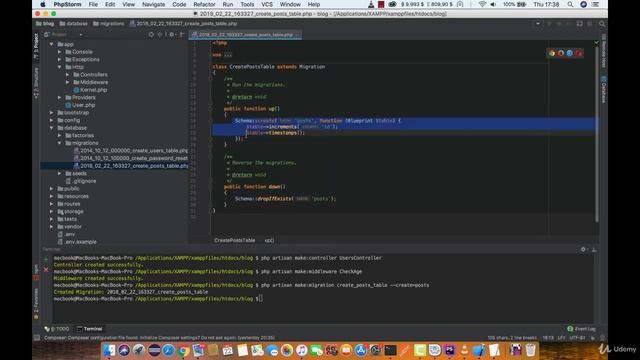Click the search everywhere magnifier in toolbar
This screenshot has height=360, width=640.
[x=602, y=24]
